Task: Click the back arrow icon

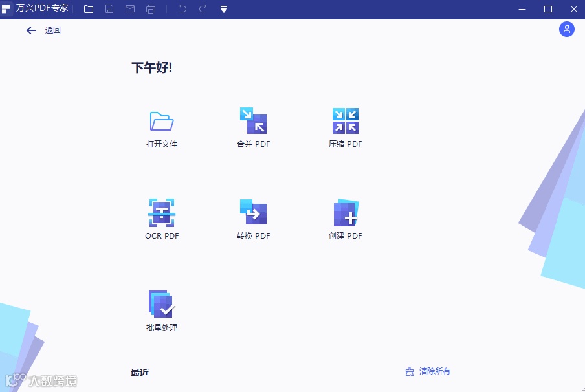Action: point(31,30)
